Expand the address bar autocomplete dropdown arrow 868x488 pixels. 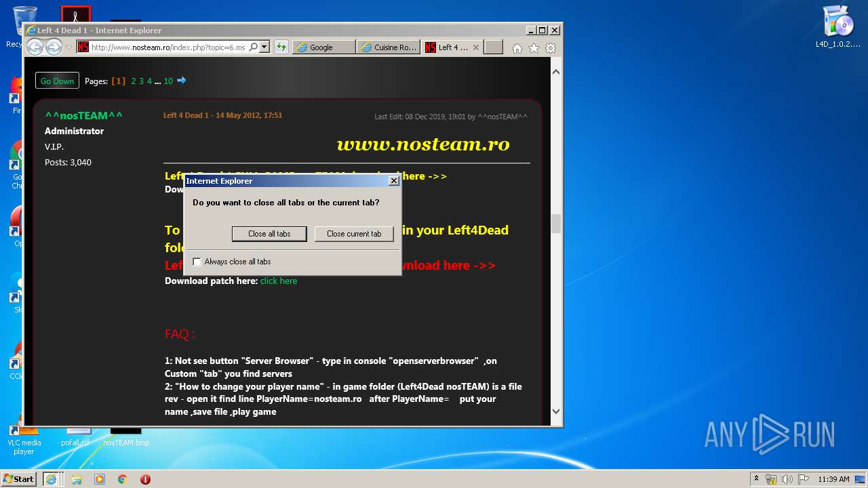(x=264, y=47)
